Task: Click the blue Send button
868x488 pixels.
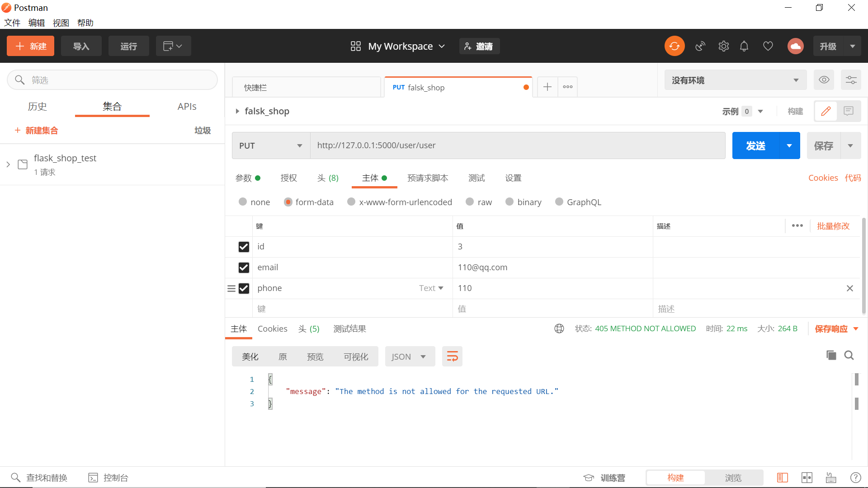Action: 756,145
